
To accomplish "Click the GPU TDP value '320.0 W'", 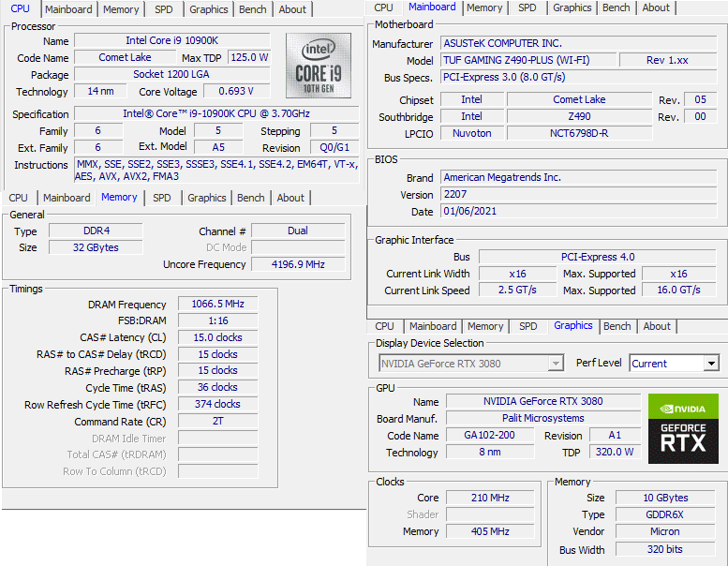I will [x=615, y=452].
